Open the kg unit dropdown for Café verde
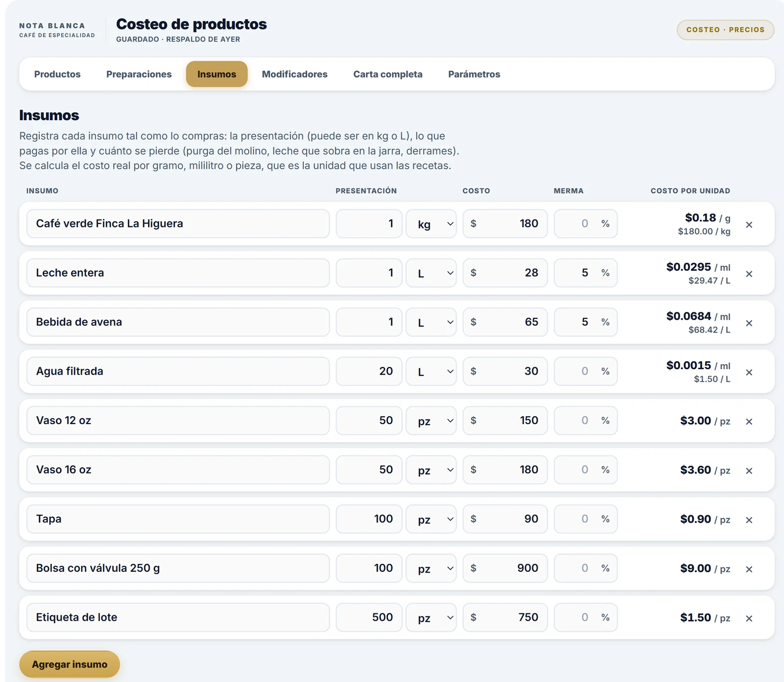784x682 pixels. coord(431,224)
